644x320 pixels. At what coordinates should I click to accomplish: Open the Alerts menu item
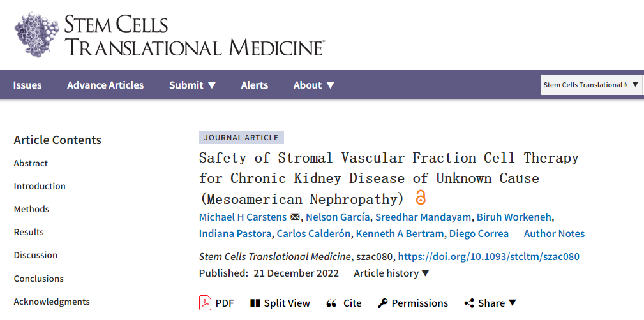[255, 85]
